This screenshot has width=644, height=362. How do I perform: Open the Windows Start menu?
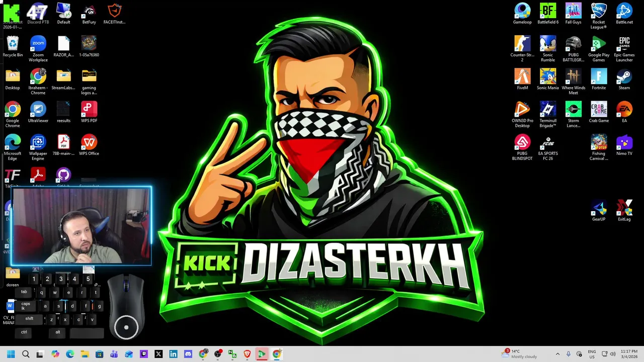point(11,354)
